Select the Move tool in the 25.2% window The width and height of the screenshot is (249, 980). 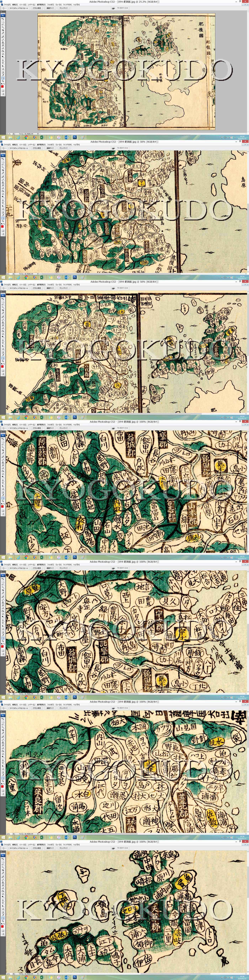click(x=3, y=19)
